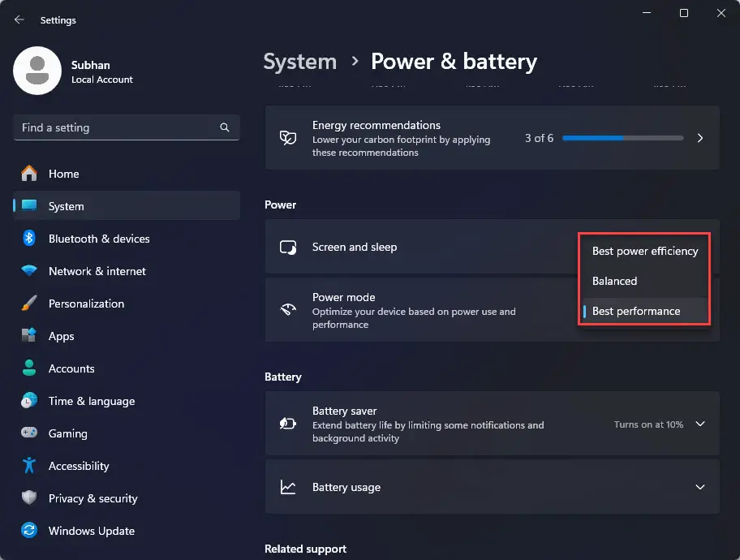
Task: Open Accessibility settings
Action: coord(78,466)
